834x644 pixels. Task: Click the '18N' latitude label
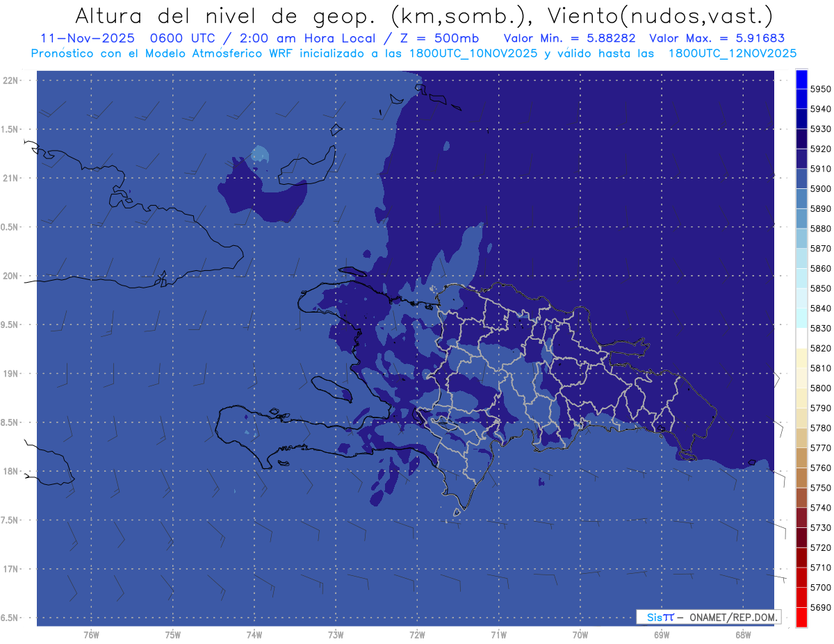(10, 471)
